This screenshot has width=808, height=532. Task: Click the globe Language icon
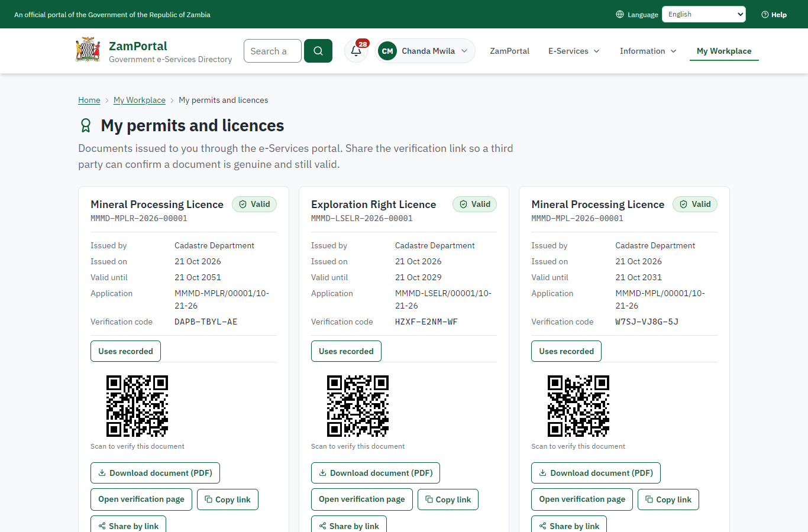point(620,14)
